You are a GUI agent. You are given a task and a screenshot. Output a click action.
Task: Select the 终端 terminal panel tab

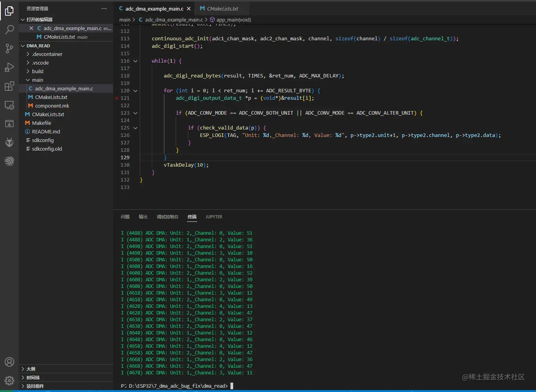click(x=192, y=217)
